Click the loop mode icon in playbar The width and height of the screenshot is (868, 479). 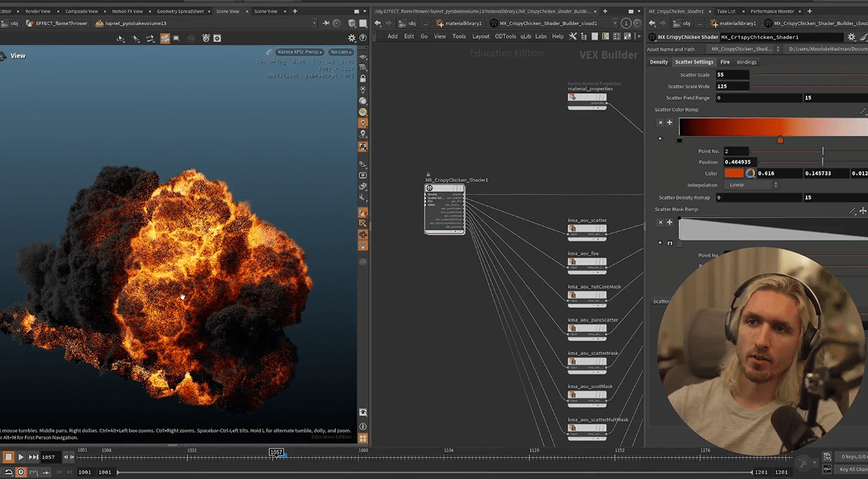point(8,473)
